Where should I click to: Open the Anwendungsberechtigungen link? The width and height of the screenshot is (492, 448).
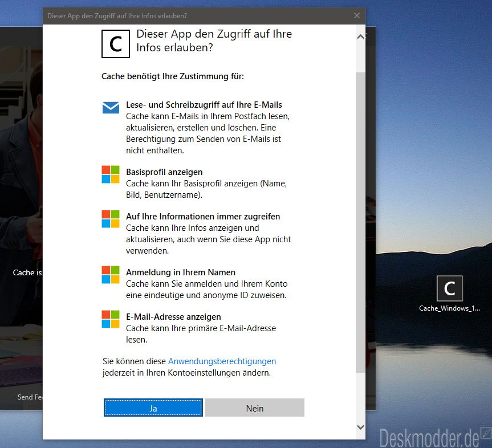[222, 361]
